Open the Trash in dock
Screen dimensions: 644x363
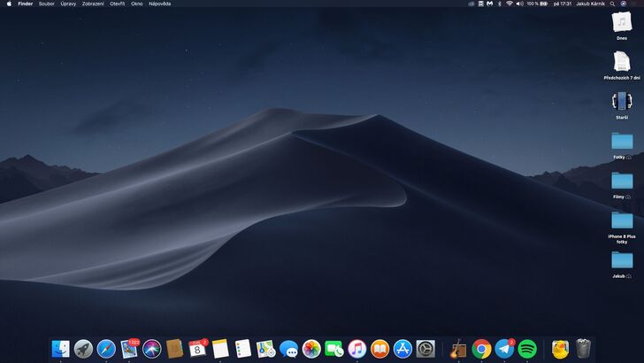click(583, 349)
